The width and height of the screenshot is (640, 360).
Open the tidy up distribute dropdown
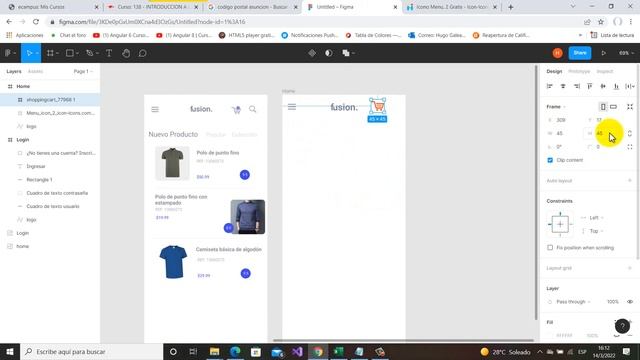point(630,86)
